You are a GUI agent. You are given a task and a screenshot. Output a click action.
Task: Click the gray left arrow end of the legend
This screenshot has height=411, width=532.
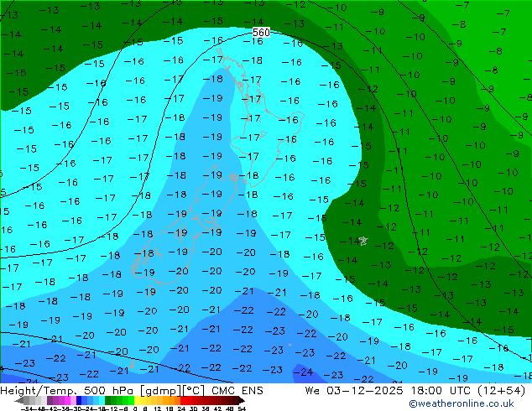(x=18, y=400)
